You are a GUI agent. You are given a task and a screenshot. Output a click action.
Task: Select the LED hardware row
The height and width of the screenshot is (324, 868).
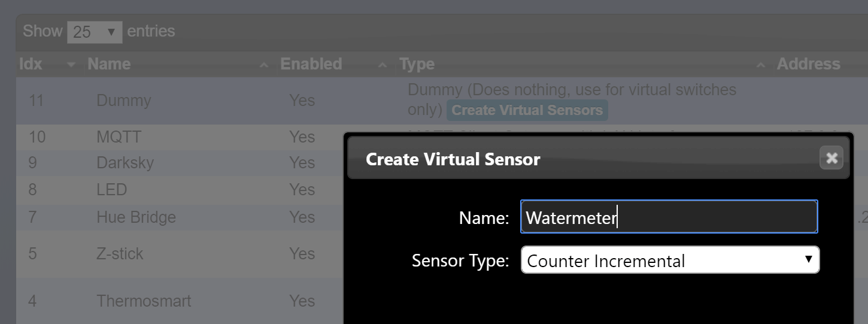click(180, 190)
